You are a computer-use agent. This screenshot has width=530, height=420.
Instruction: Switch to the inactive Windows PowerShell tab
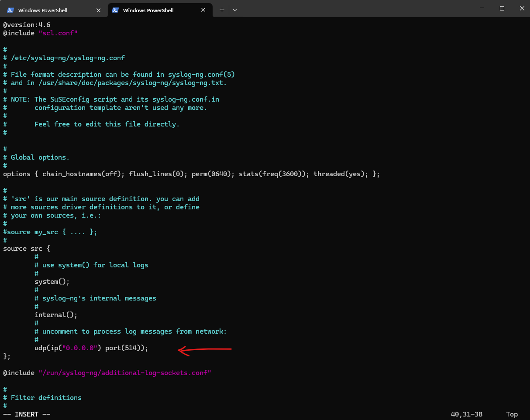pyautogui.click(x=54, y=10)
